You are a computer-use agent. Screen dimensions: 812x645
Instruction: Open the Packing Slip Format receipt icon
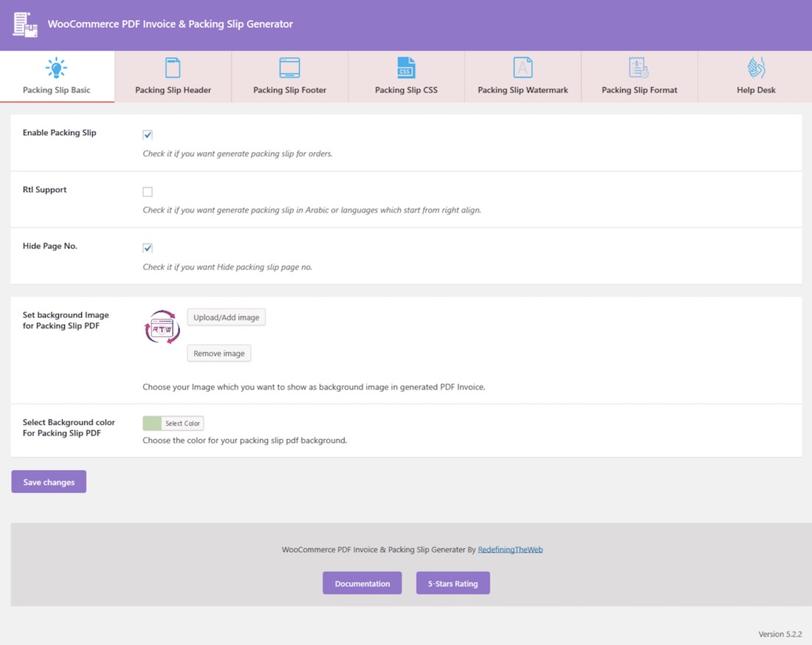coord(639,68)
